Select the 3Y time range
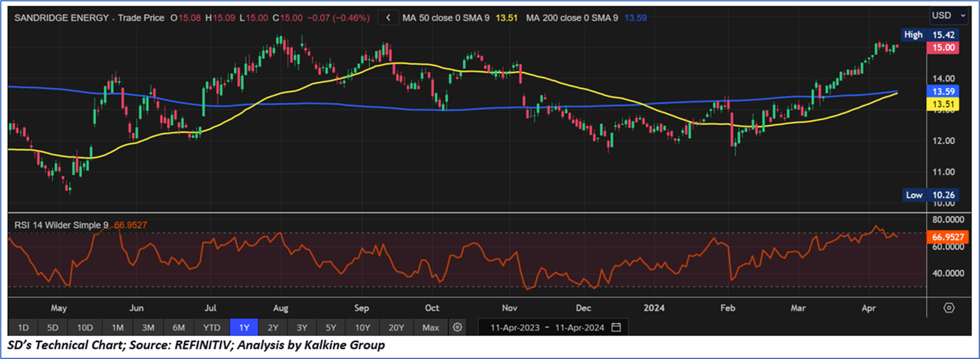 coord(302,327)
